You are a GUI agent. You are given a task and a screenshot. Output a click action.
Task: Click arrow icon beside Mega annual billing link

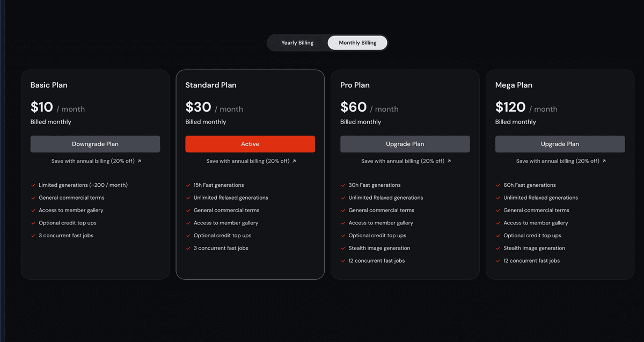click(x=604, y=161)
